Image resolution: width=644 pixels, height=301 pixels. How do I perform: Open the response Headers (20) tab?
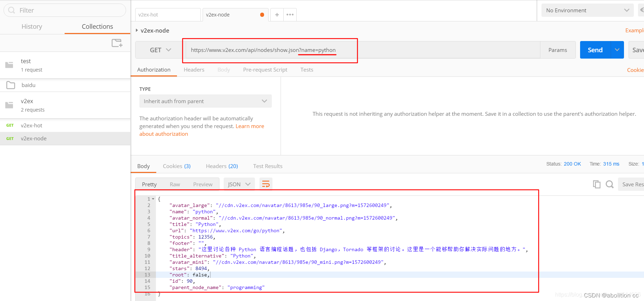222,166
